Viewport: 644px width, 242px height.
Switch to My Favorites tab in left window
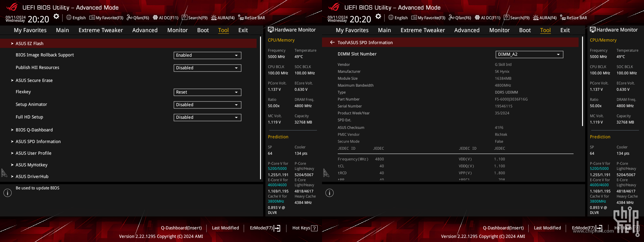click(x=30, y=30)
